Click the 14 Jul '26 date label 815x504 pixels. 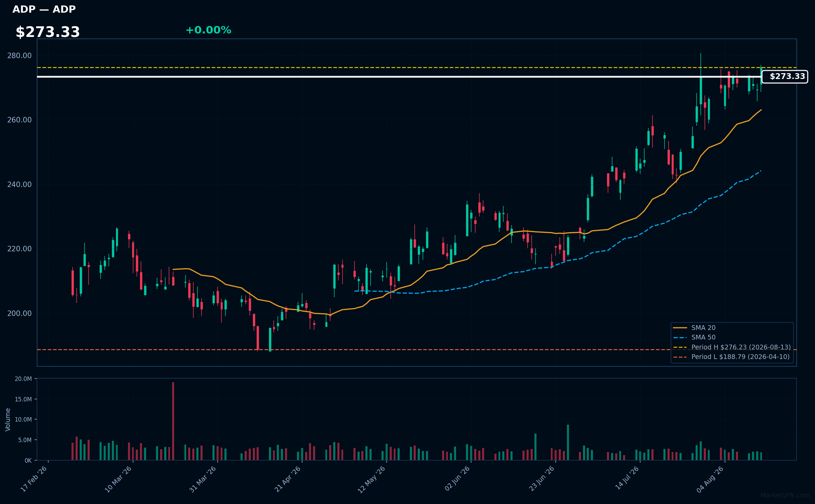[627, 478]
